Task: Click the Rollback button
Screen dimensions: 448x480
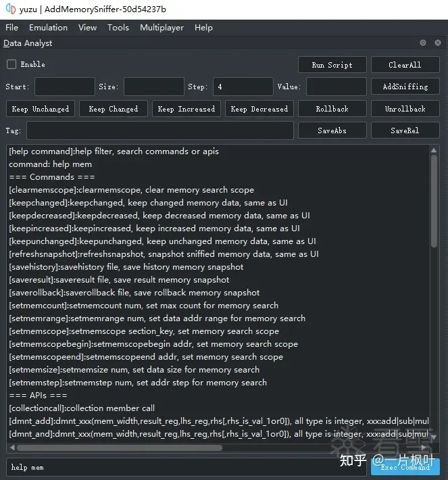Action: pyautogui.click(x=332, y=109)
